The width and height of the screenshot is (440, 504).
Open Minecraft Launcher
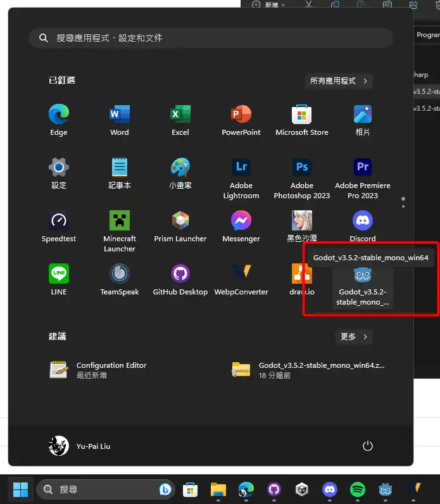(x=120, y=231)
